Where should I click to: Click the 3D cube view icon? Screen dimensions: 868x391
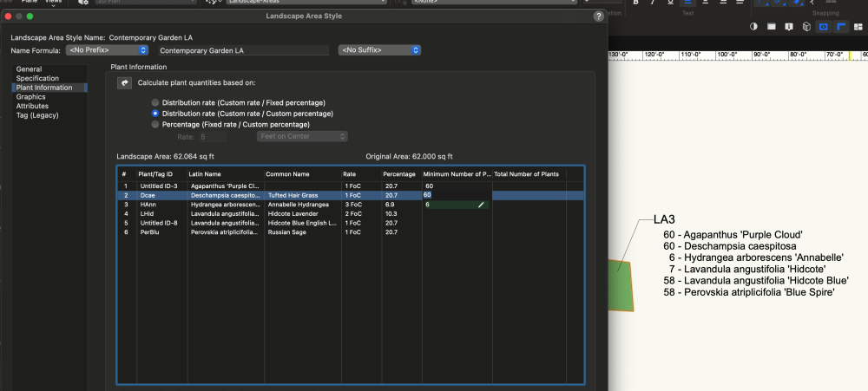806,27
